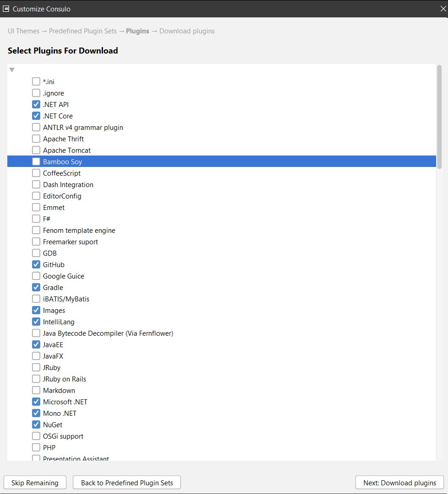This screenshot has width=448, height=494.
Task: Check the CoffeeScript plugin
Action: [36, 173]
